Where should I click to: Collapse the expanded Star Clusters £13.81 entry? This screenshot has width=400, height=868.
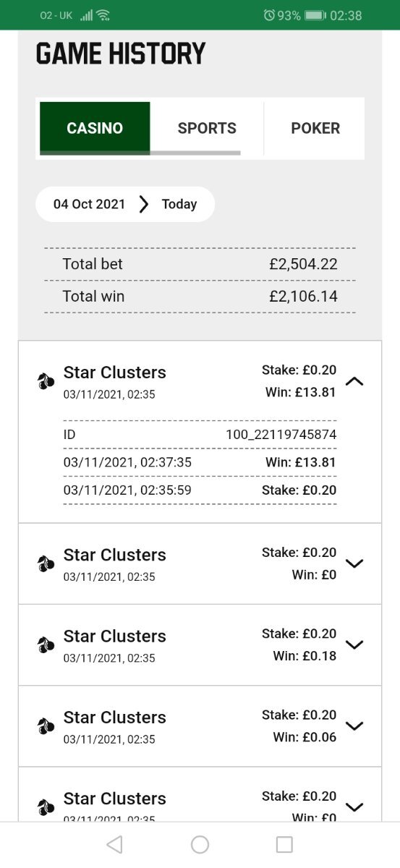click(354, 381)
